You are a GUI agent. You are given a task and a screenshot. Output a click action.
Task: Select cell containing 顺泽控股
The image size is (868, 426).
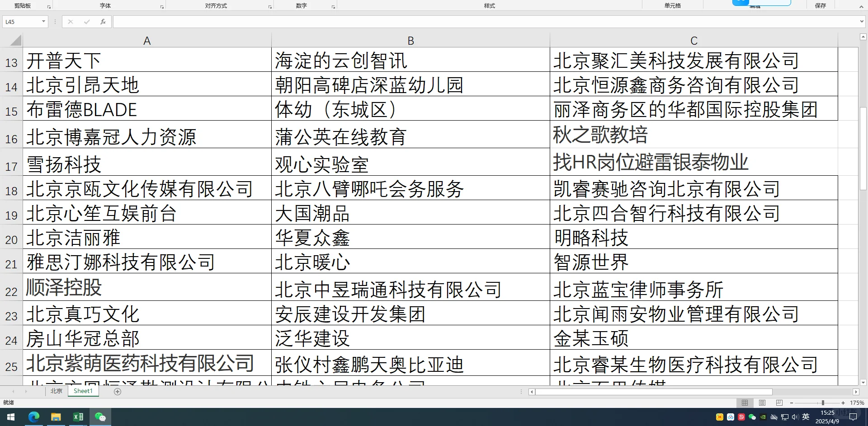click(147, 287)
